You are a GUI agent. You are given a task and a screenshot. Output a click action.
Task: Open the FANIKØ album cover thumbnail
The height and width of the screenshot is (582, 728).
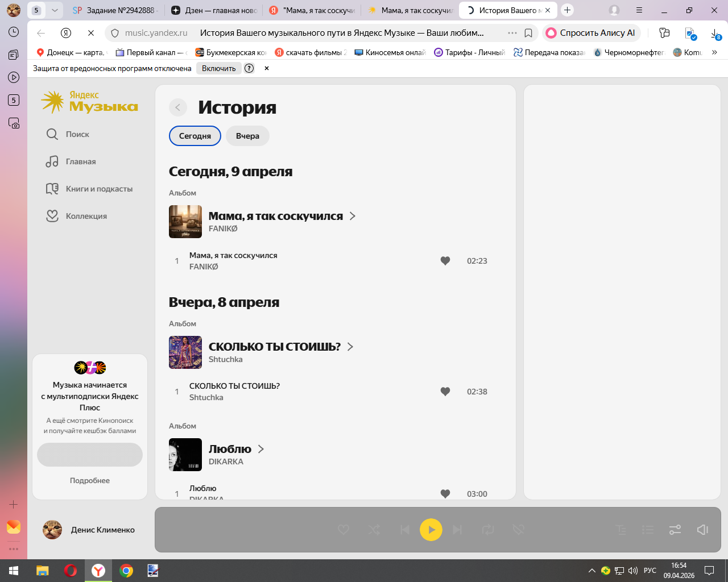(185, 222)
